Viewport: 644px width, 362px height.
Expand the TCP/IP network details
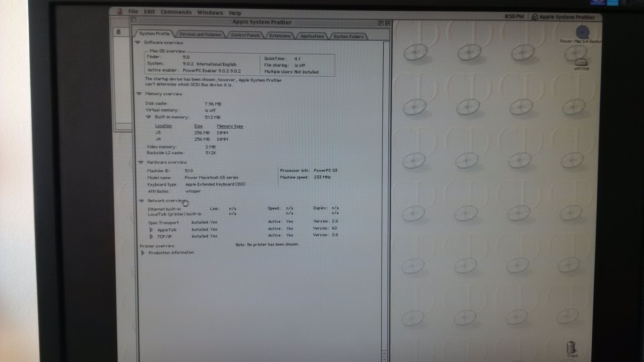coord(151,237)
